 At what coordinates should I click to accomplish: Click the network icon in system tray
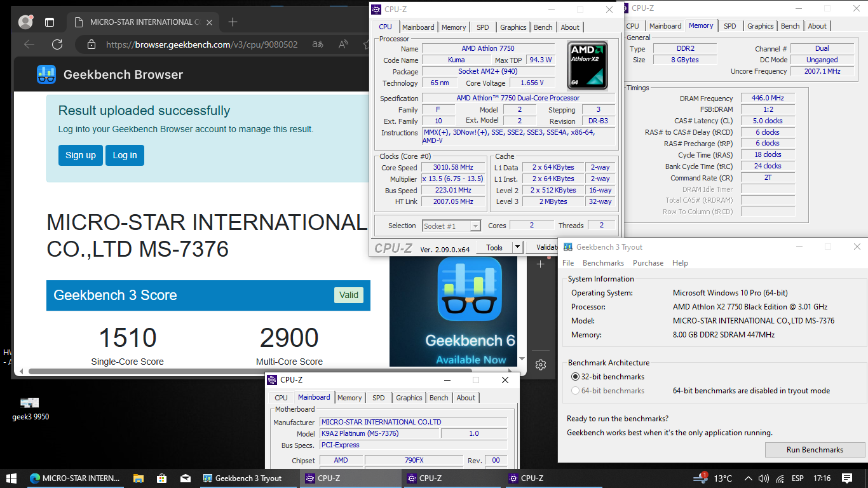[780, 478]
